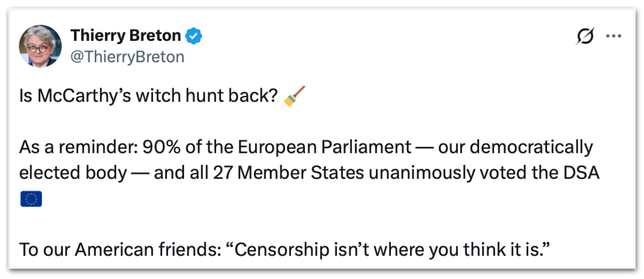
Task: Click the display name Thierry Breton
Action: pos(125,36)
